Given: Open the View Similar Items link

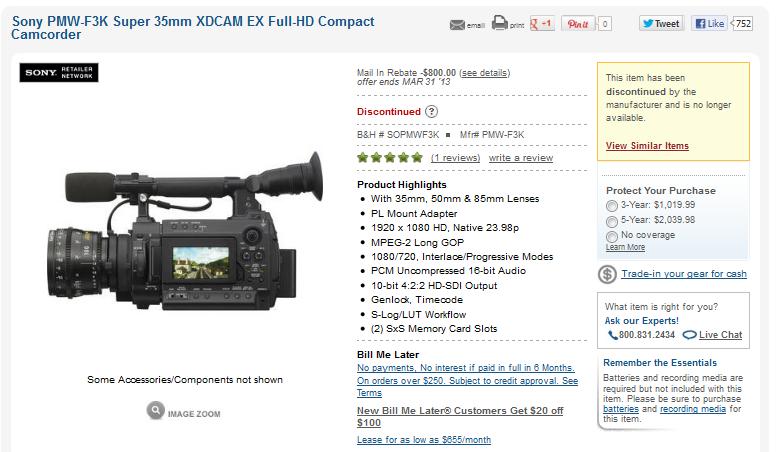Looking at the screenshot, I should (x=647, y=146).
